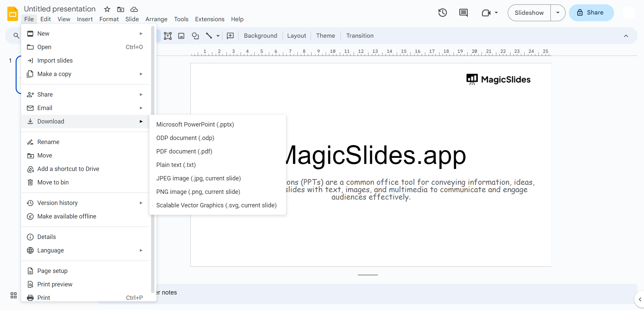Click the Transition toolbar button
Viewport: 644px width, 310px height.
coord(360,36)
